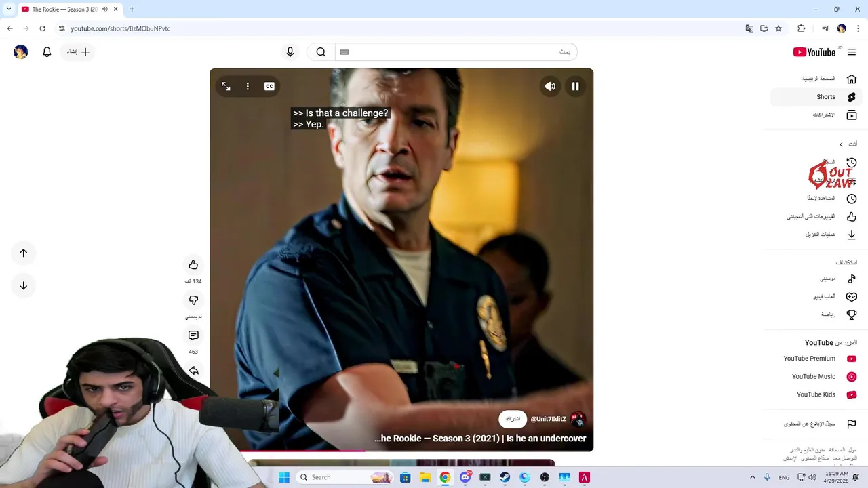This screenshot has height=488, width=868.
Task: Open the Windows Start menu
Action: pos(284,477)
